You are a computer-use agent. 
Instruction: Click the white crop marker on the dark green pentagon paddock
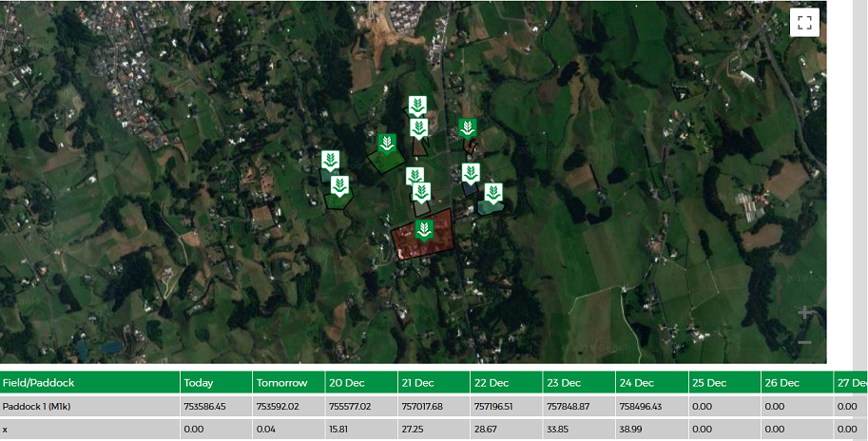[340, 186]
